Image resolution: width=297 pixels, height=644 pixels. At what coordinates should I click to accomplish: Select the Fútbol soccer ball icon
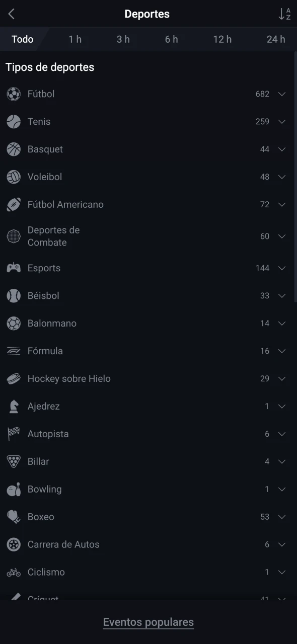pos(14,94)
